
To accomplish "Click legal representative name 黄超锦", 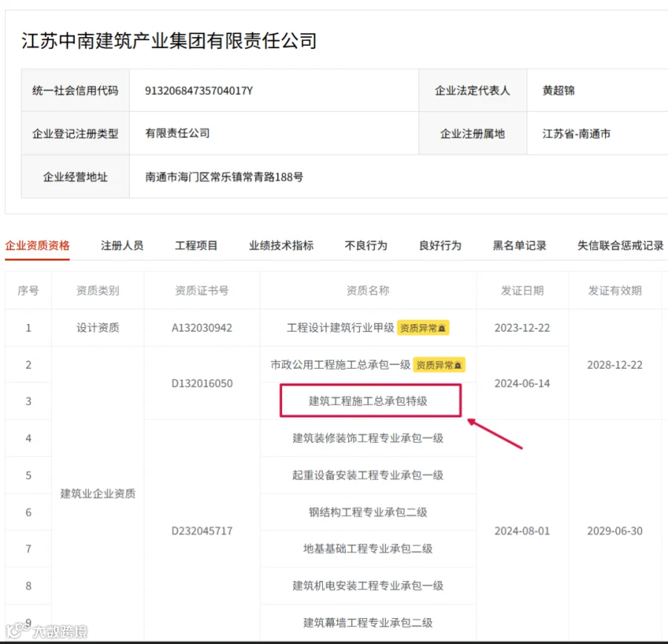I will [558, 91].
